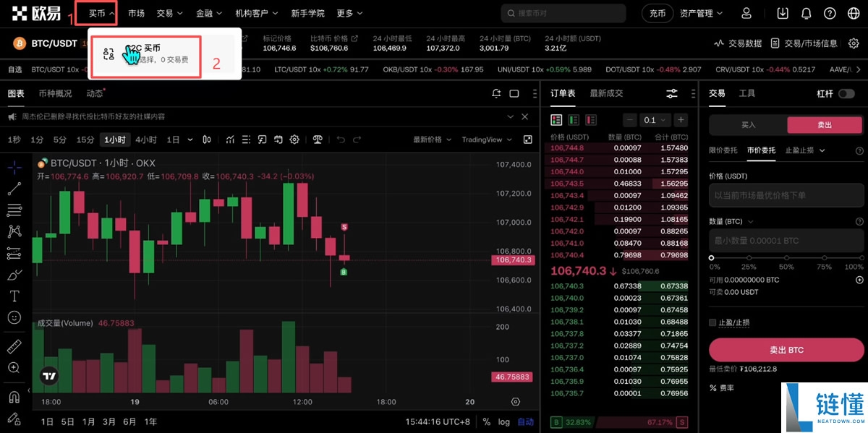Open the language globe icon

[853, 13]
